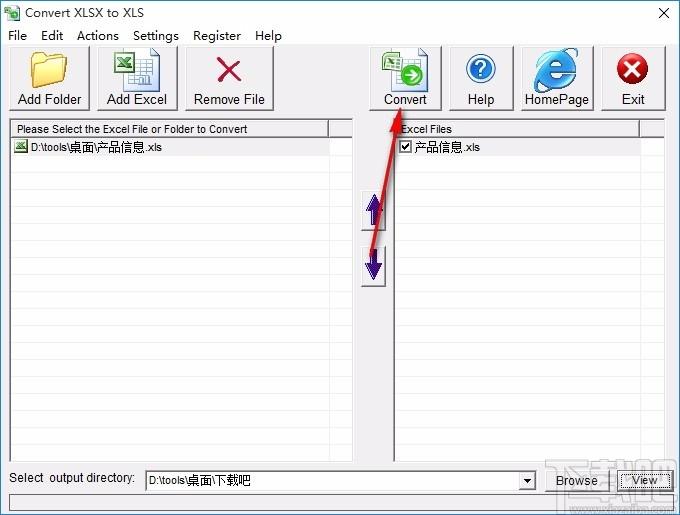Click the Please Select the Excel File header
The width and height of the screenshot is (680, 515).
pos(170,129)
